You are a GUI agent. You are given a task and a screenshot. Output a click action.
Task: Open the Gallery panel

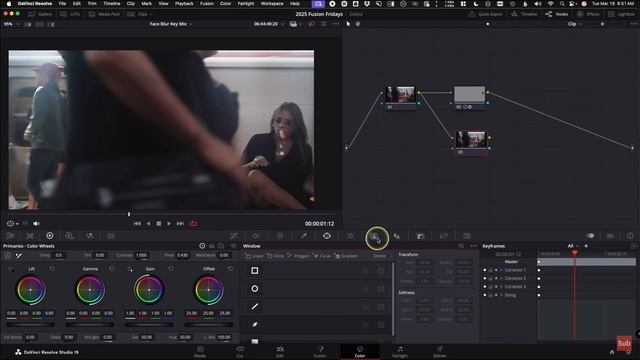40,14
